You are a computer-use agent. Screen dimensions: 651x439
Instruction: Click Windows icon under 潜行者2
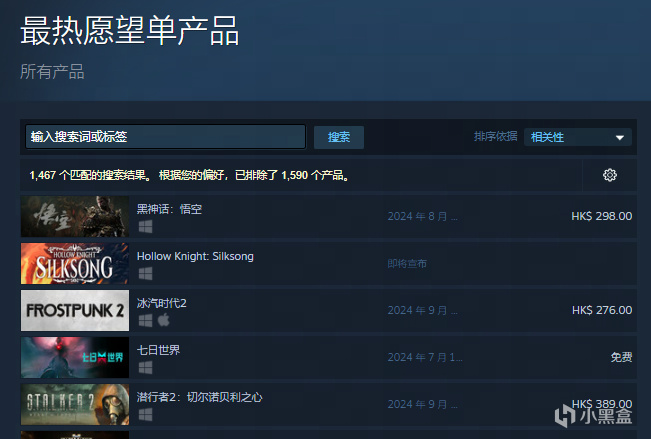(x=145, y=414)
